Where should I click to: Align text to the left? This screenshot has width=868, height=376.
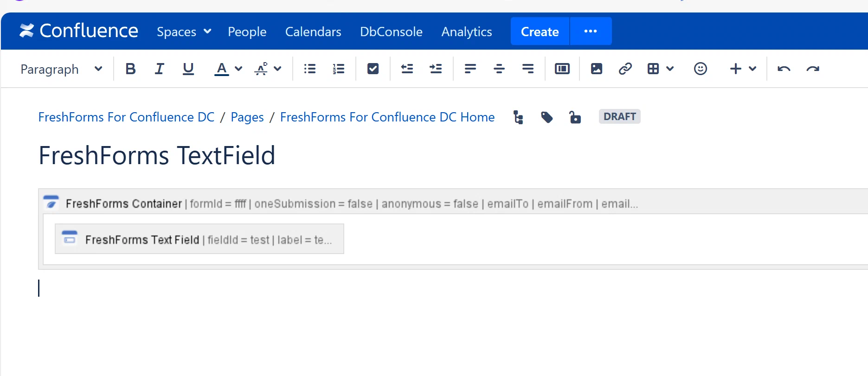(x=470, y=69)
